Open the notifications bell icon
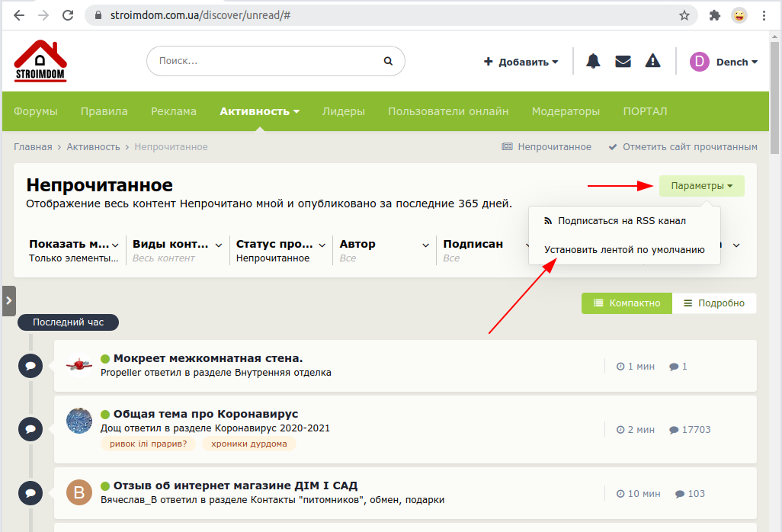This screenshot has height=532, width=782. [593, 61]
